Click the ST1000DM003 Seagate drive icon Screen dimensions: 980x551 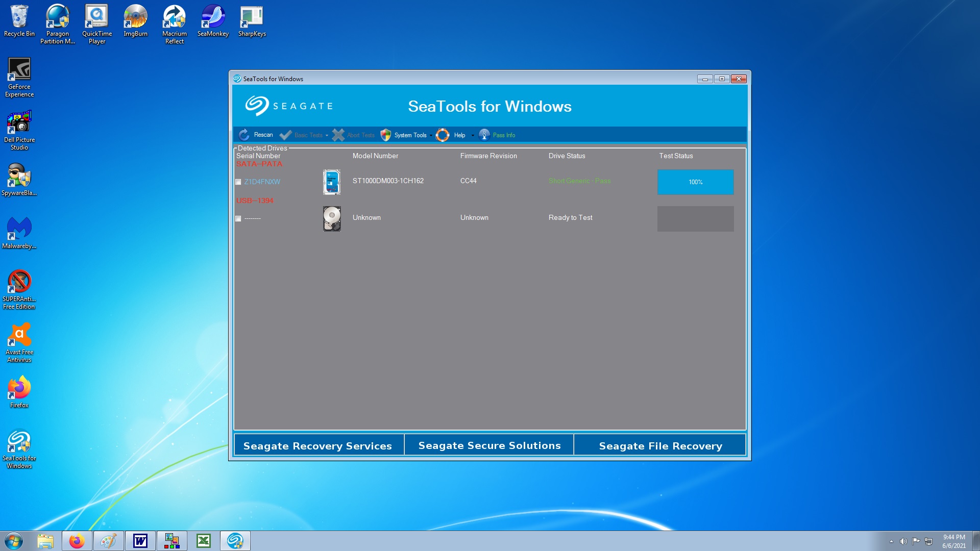click(332, 182)
